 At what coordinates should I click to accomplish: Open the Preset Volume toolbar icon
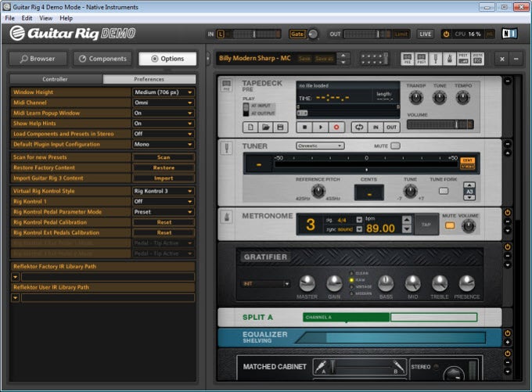point(463,59)
